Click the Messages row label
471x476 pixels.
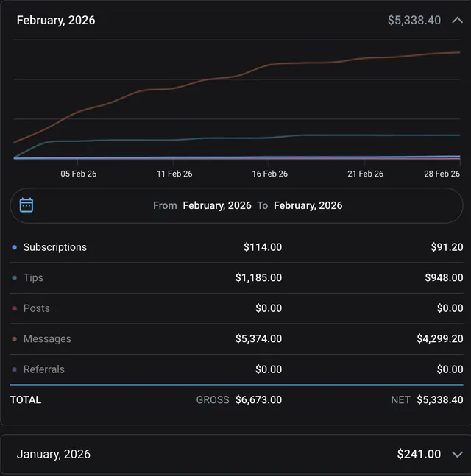click(47, 338)
